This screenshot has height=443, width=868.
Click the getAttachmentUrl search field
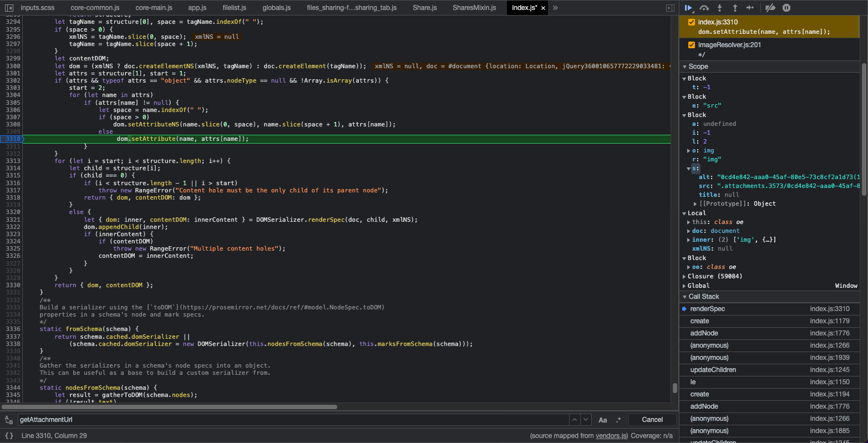(x=293, y=420)
